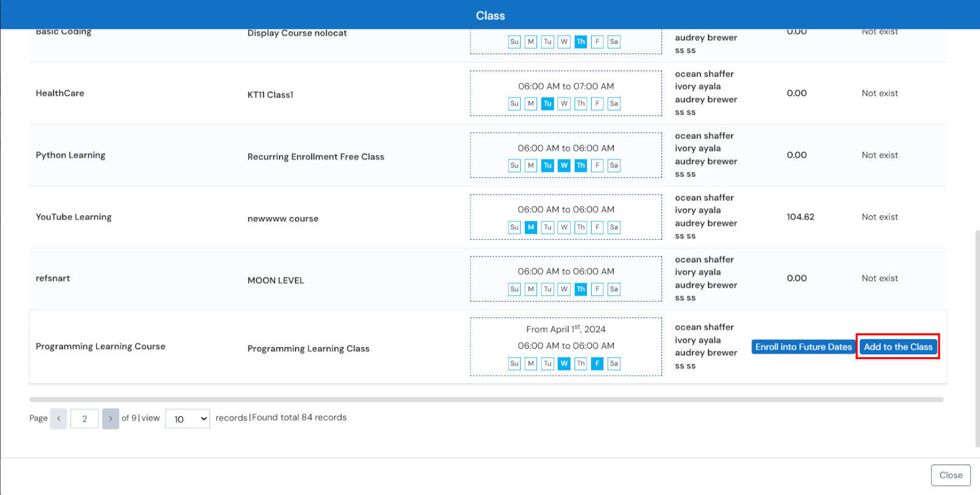Screen dimensions: 980x495
Task: Toggle Sunday in KT11 Class1 schedule
Action: coord(514,104)
